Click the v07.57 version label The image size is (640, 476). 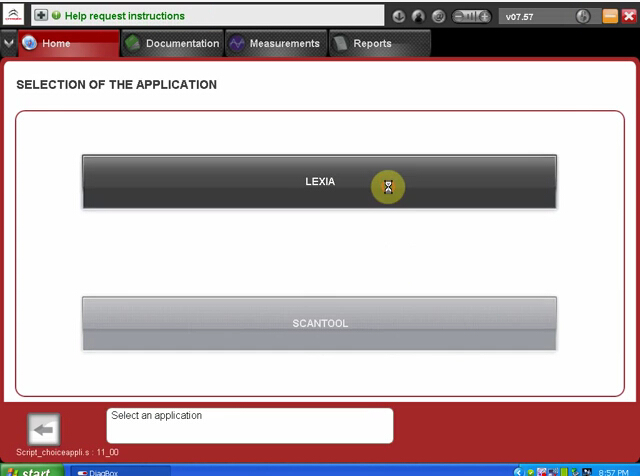pyautogui.click(x=519, y=17)
